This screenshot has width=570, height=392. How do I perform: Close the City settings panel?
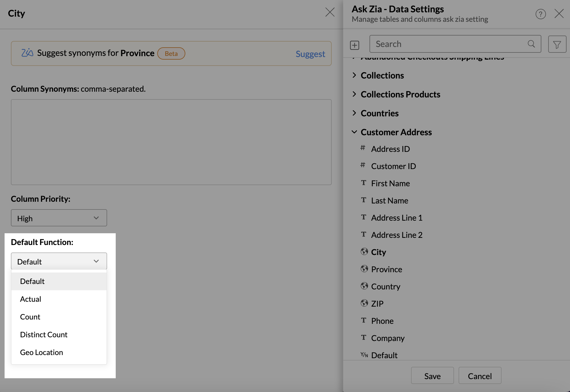point(330,12)
